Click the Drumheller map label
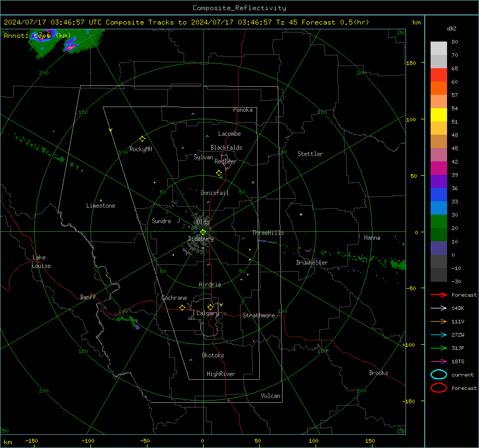 pos(312,263)
